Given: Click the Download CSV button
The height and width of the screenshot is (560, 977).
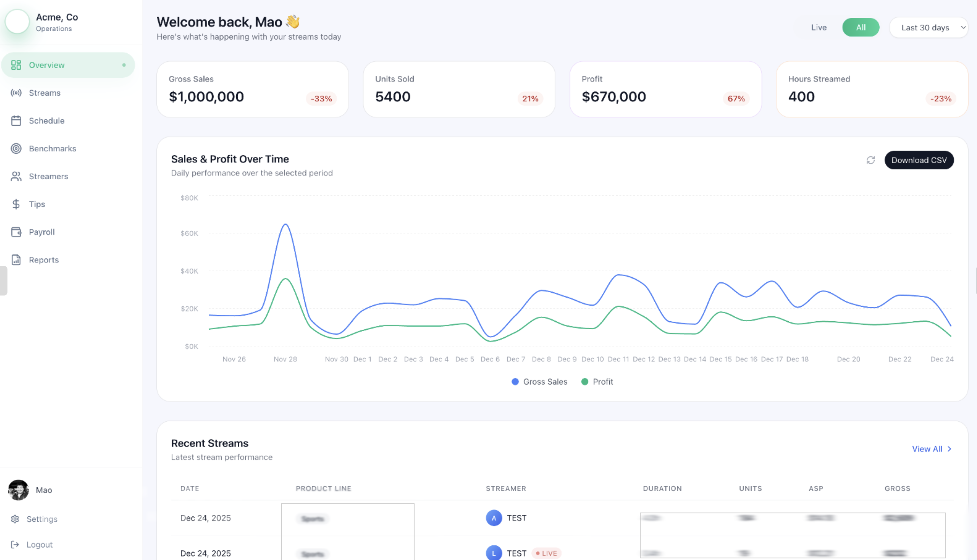Looking at the screenshot, I should (x=918, y=160).
